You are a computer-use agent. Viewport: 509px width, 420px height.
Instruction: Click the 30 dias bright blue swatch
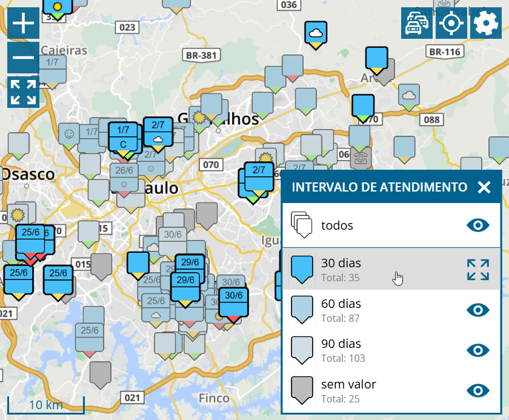pyautogui.click(x=302, y=270)
